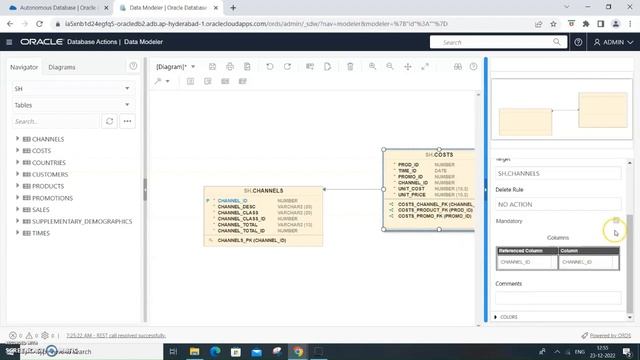Switch to the Diagrams tab
The image size is (640, 360).
point(62,67)
